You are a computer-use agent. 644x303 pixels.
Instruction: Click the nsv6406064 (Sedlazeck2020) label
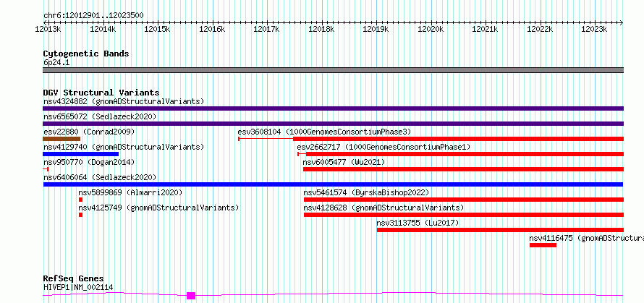point(100,177)
